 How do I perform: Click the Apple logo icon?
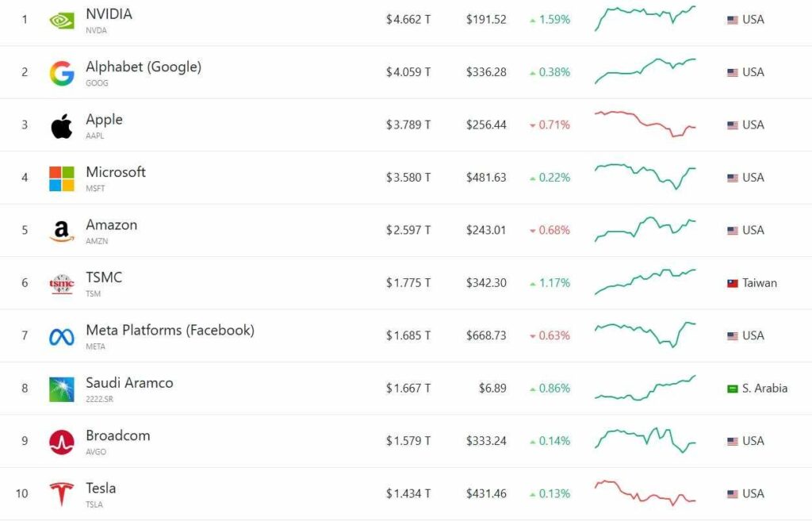click(62, 125)
